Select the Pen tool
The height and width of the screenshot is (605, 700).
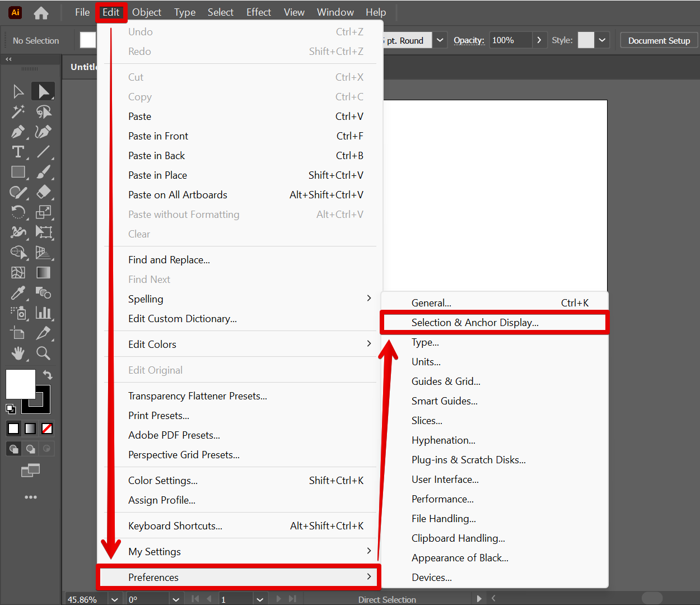coord(17,132)
